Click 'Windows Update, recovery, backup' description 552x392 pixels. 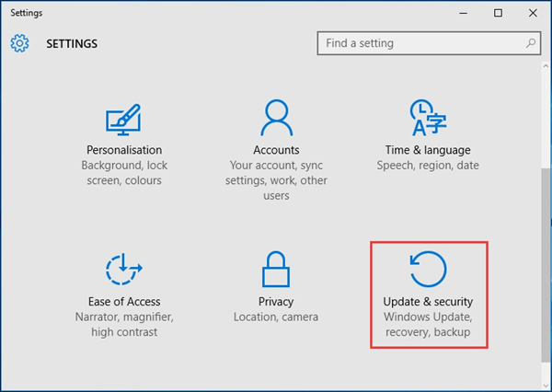pos(428,325)
